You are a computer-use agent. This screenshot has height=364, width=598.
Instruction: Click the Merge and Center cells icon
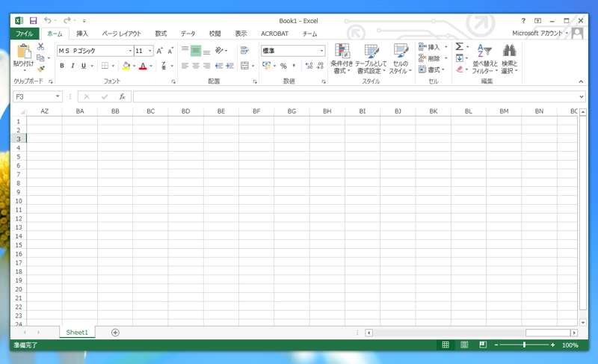click(x=244, y=66)
